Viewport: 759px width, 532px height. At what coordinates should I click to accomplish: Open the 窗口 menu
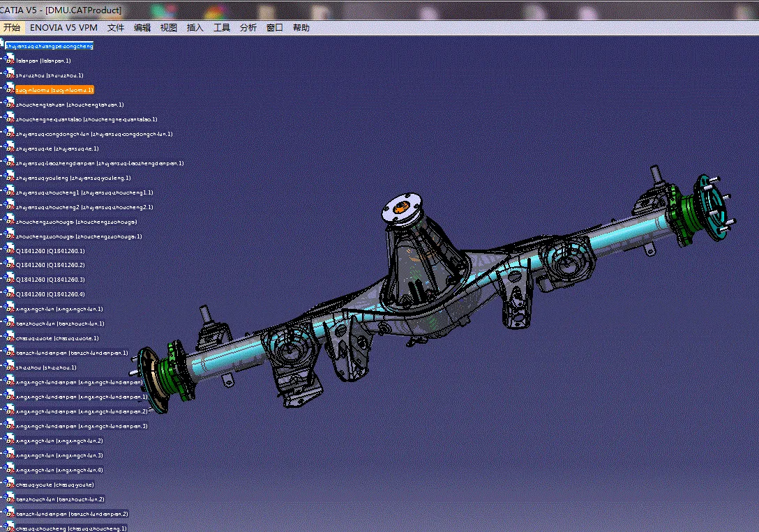click(x=274, y=28)
